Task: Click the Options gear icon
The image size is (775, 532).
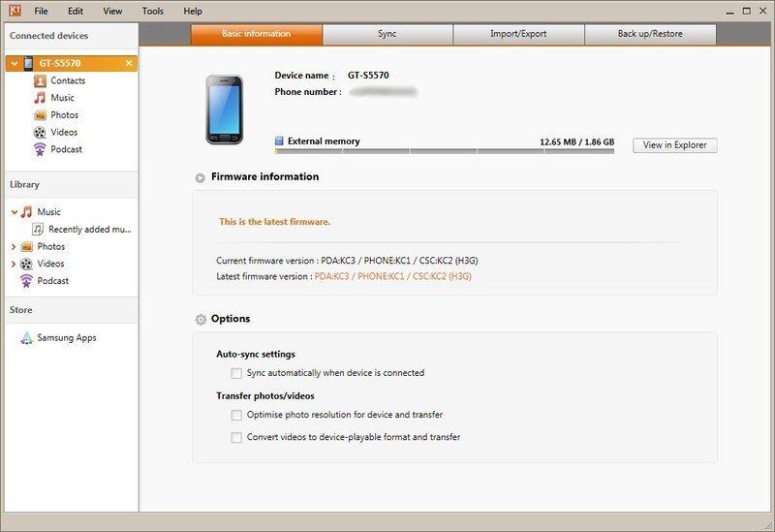Action: [201, 320]
